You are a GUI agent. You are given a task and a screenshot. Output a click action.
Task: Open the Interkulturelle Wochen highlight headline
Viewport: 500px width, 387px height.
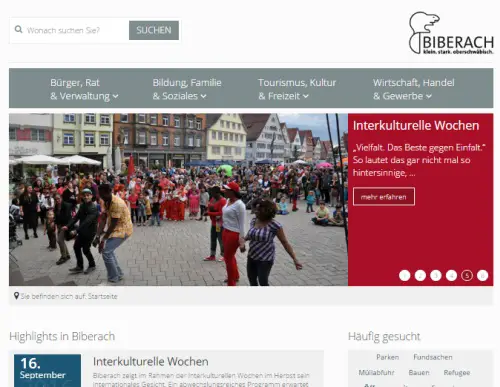point(151,361)
